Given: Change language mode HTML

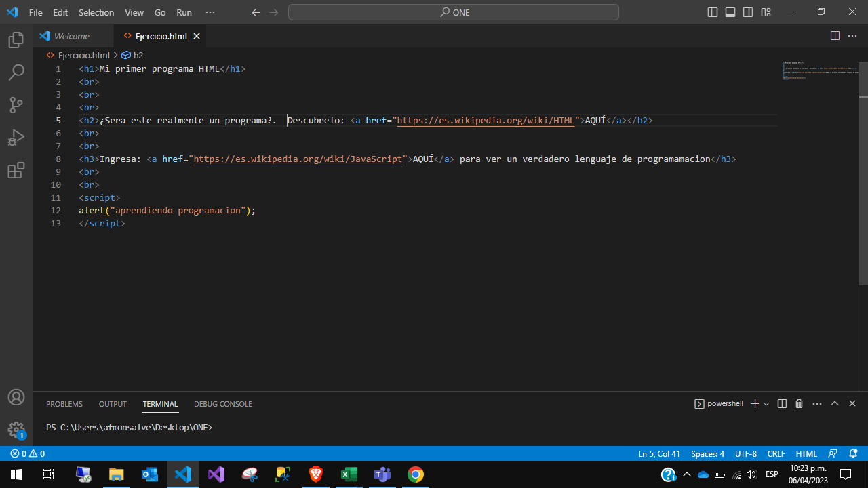Looking at the screenshot, I should pos(806,454).
